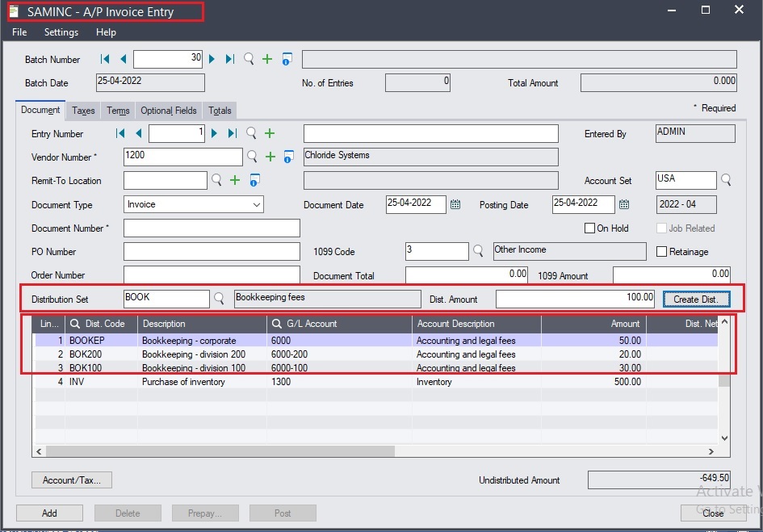This screenshot has width=763, height=532.
Task: Go to previous batch number
Action: 123,59
